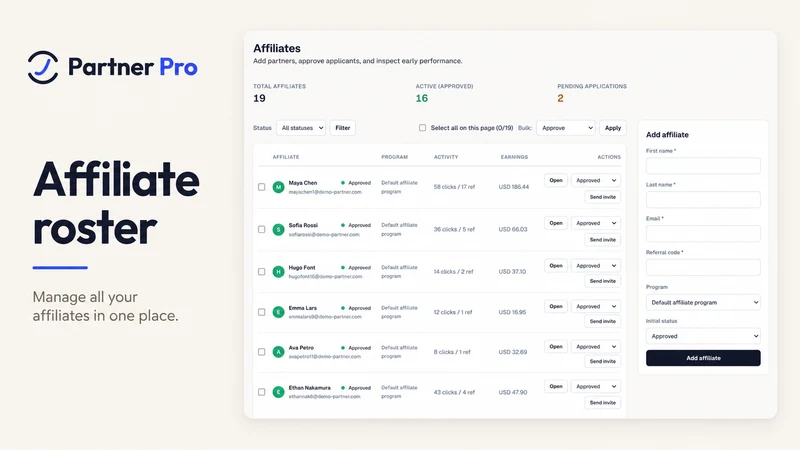Open Sofia Rossi's Approved status dropdown
This screenshot has height=450, width=800.
coord(595,223)
